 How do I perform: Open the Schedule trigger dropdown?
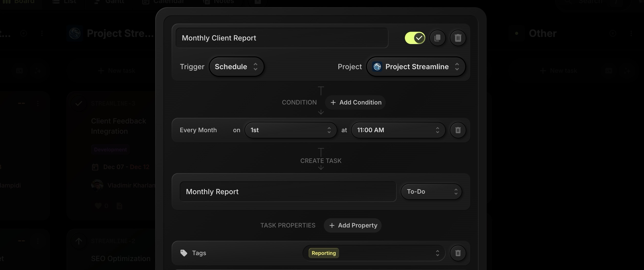pos(236,66)
